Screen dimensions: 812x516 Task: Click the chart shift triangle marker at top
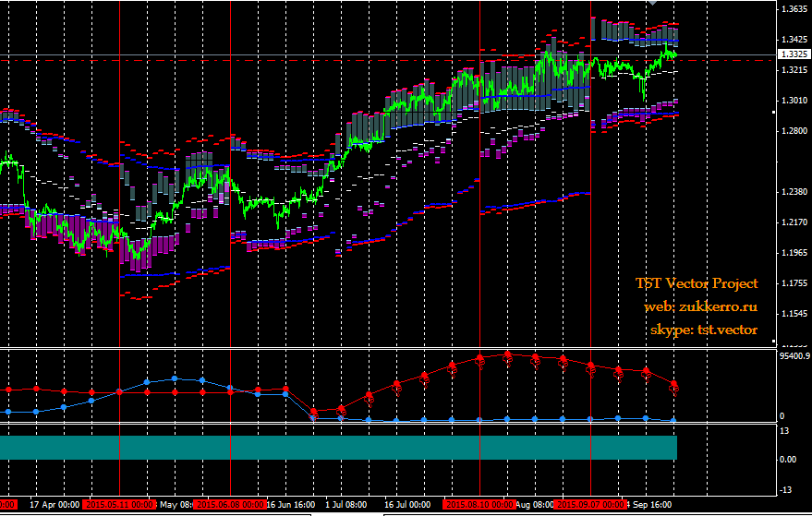(x=652, y=3)
